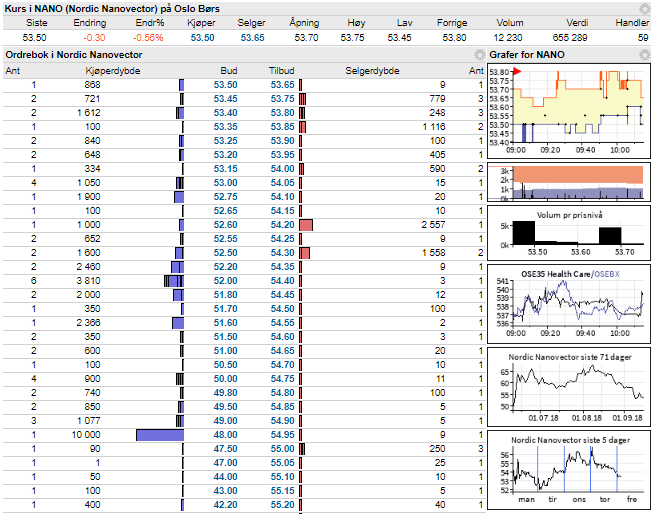Click the Tilbud column header

pos(282,71)
